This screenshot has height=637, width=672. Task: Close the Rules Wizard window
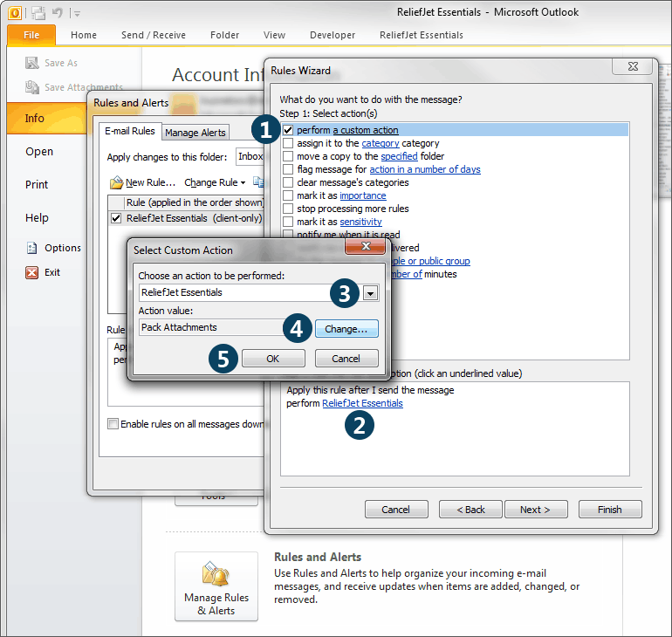633,66
